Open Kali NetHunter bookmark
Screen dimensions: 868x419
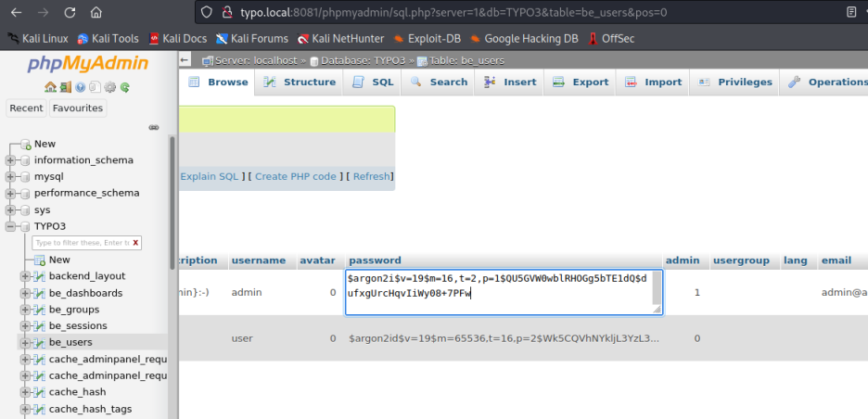coord(340,38)
